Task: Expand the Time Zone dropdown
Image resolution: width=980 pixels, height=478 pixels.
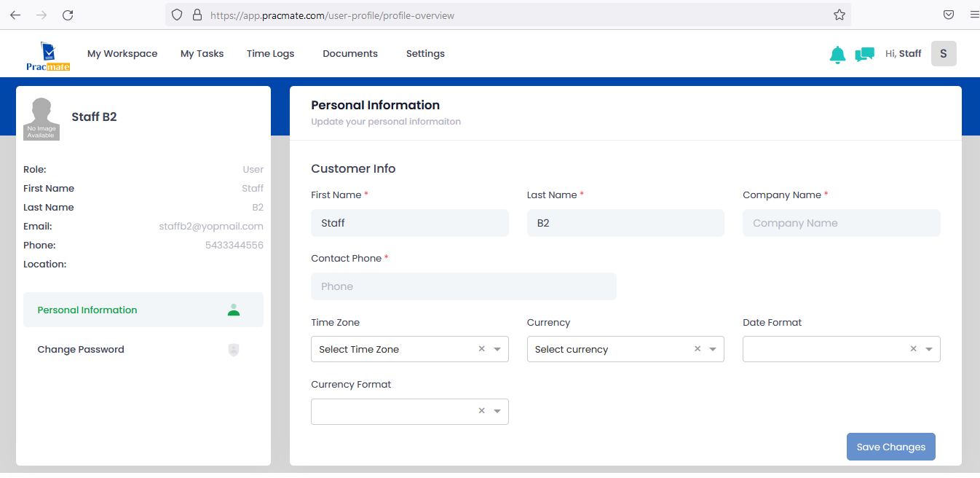Action: click(x=497, y=349)
